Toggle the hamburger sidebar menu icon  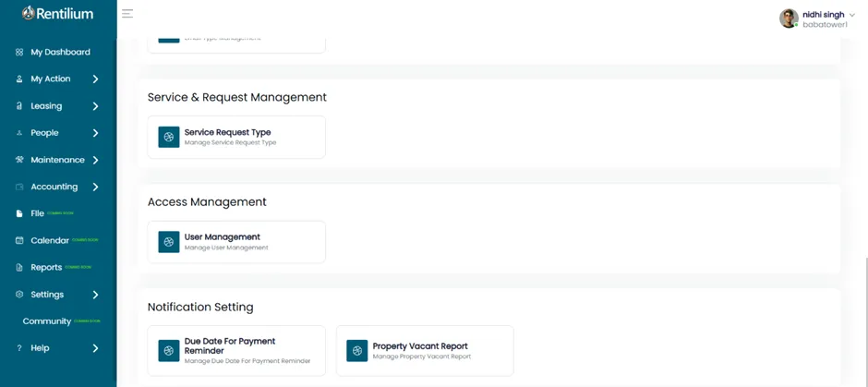(127, 14)
